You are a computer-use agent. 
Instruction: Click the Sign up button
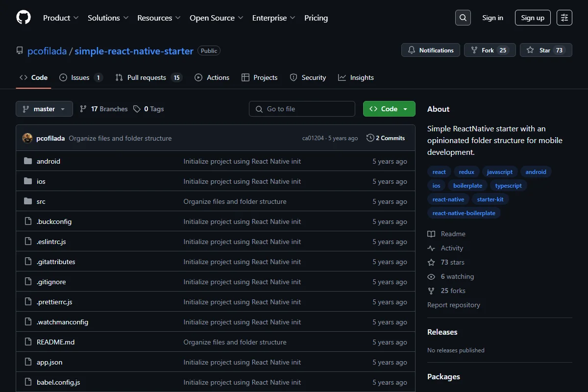[x=533, y=18]
